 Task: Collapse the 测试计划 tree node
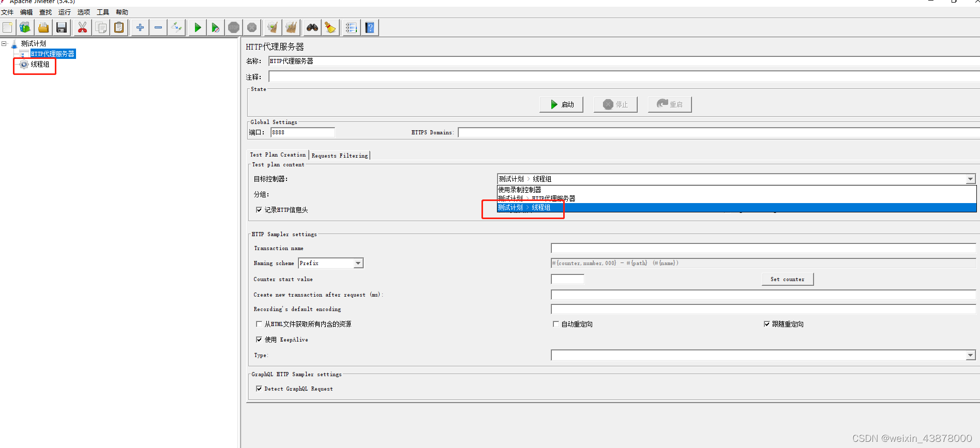(x=4, y=44)
